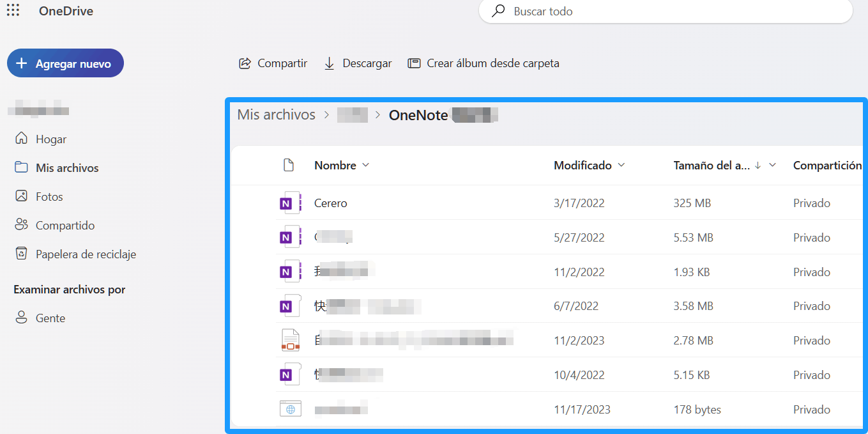Click the 178 bytes size cell
Screen dimensions: 868x434
click(697, 409)
